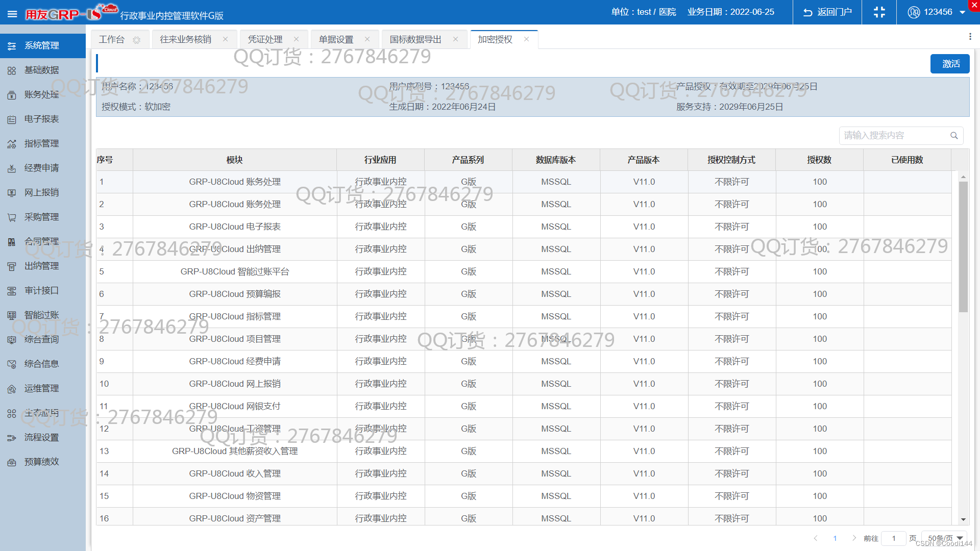Open the 50条/页 page-size dropdown
The height and width of the screenshot is (551, 980).
click(944, 538)
